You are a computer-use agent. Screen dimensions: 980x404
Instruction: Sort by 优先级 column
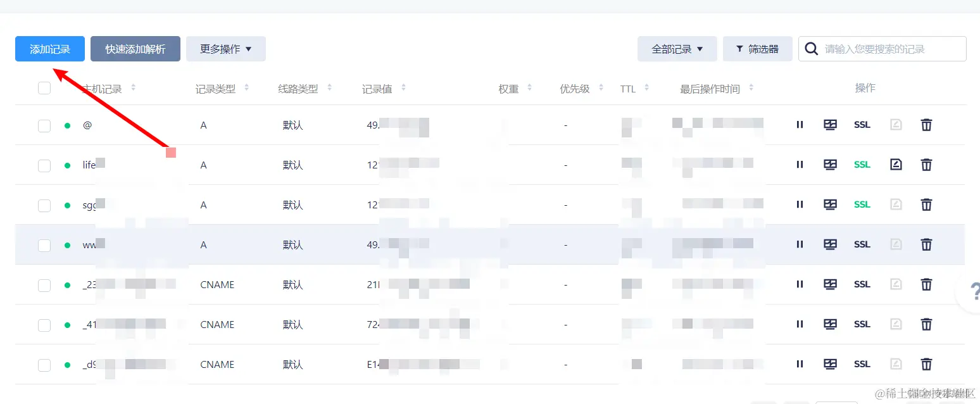(600, 88)
